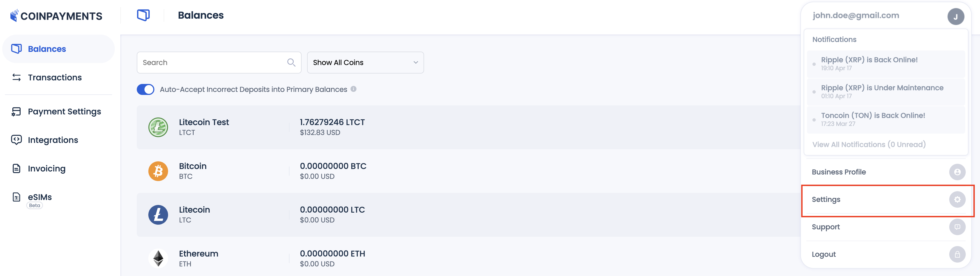This screenshot has height=276, width=980.
Task: Click the search magnifier icon
Action: pos(291,62)
